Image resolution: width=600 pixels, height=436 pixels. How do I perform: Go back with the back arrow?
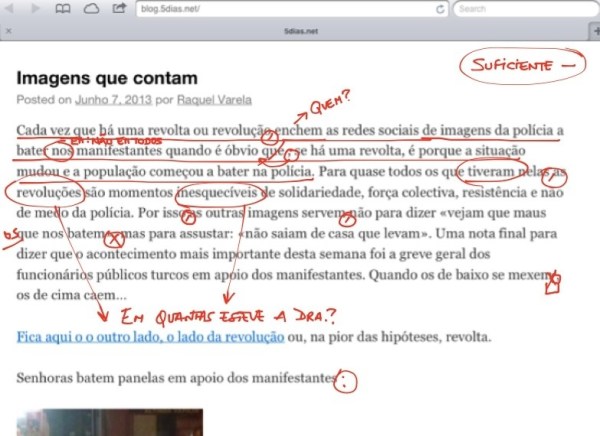click(x=8, y=8)
